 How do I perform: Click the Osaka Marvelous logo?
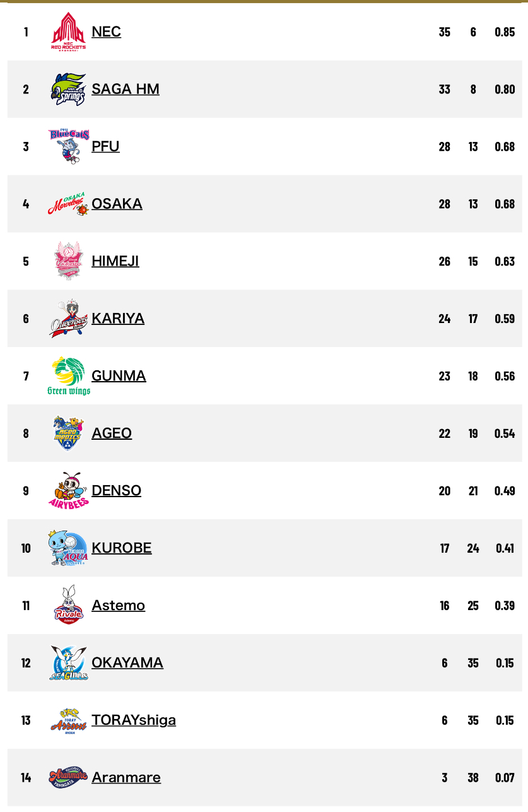click(x=69, y=204)
